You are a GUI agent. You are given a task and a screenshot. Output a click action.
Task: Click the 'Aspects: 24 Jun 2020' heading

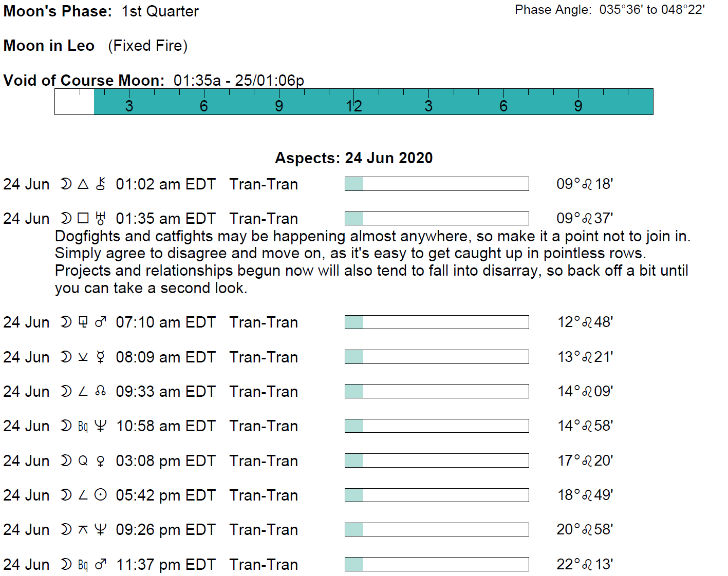(x=353, y=158)
